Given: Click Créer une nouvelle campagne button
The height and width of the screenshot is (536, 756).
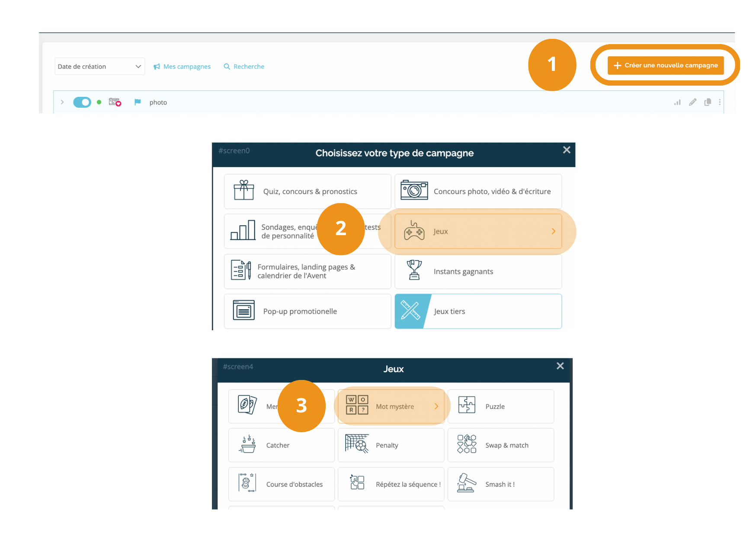Looking at the screenshot, I should pos(665,65).
